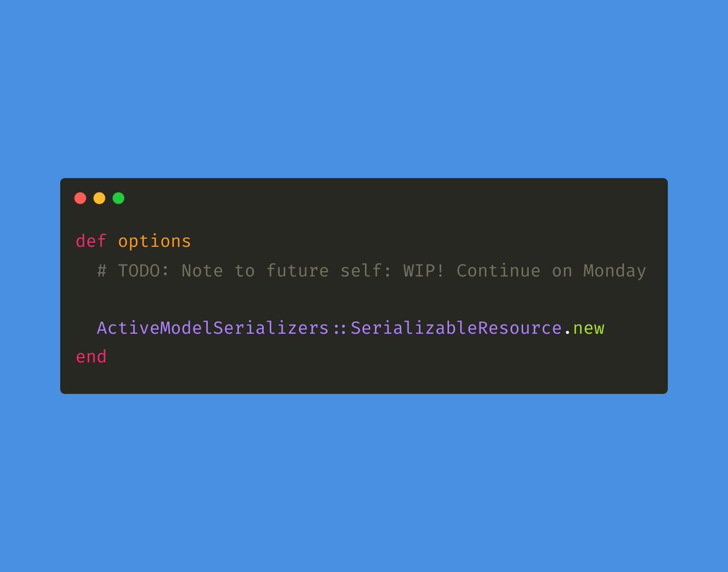Click the '#' comment hash symbol
The width and height of the screenshot is (728, 572).
click(102, 271)
